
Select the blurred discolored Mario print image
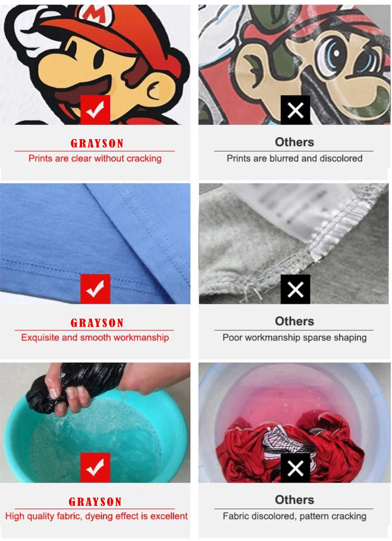(294, 65)
